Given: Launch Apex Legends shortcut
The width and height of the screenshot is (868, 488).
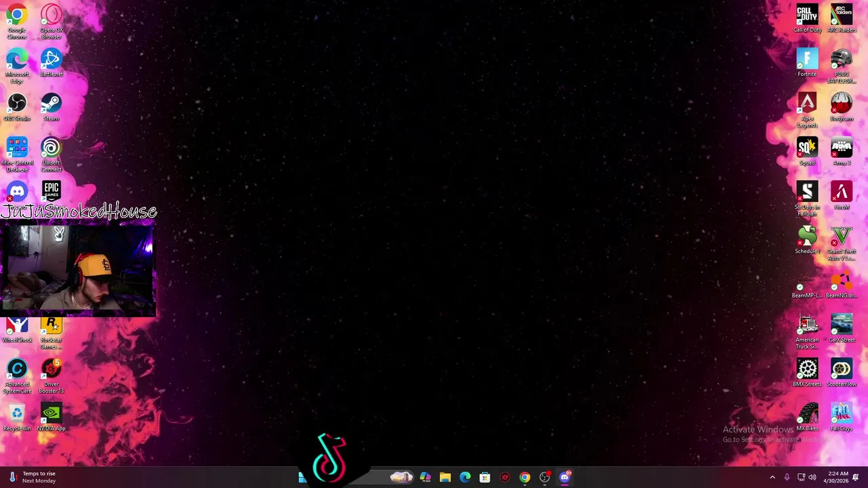Looking at the screenshot, I should pos(807,110).
